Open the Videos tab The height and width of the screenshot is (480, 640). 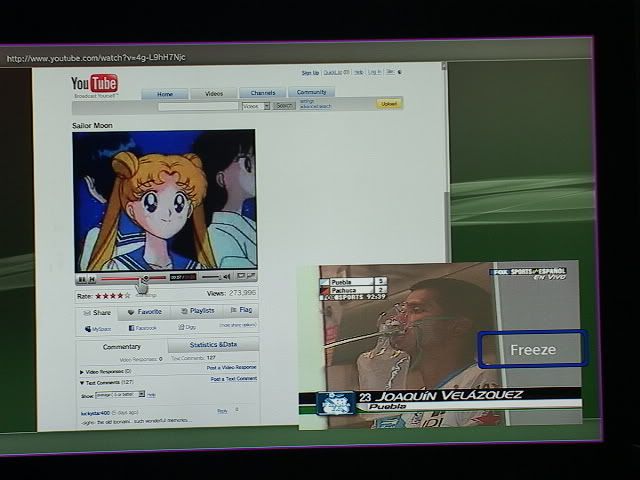[214, 93]
